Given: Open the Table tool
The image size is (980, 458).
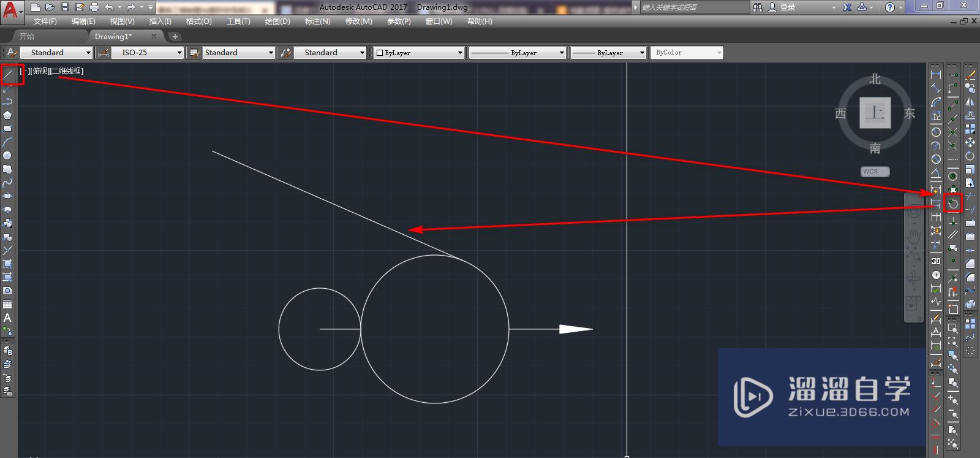Looking at the screenshot, I should click(7, 305).
